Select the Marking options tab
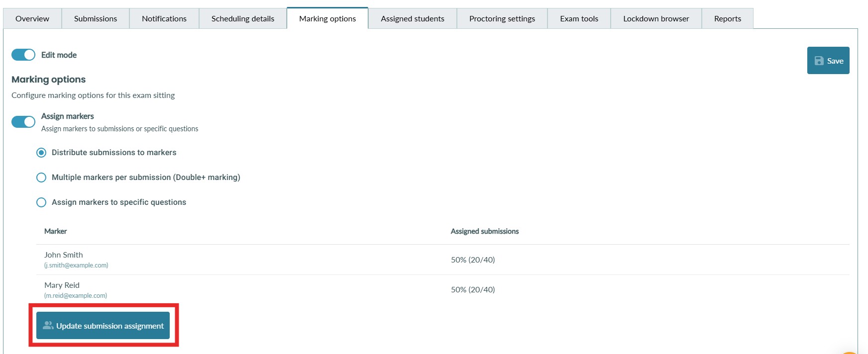The width and height of the screenshot is (868, 354). coord(327,19)
